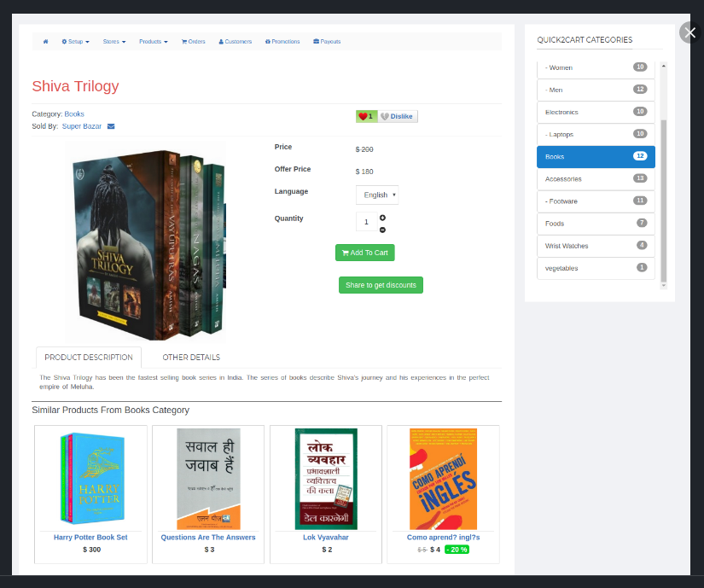Switch to the Other Details tab
This screenshot has height=588, width=704.
191,358
